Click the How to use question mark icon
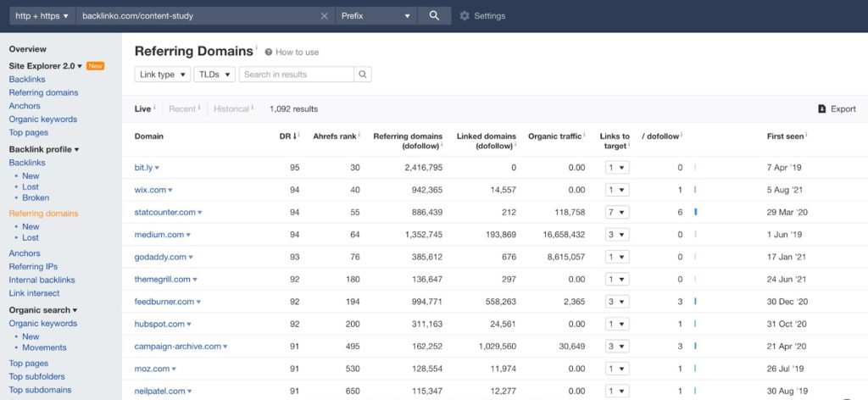 [269, 52]
